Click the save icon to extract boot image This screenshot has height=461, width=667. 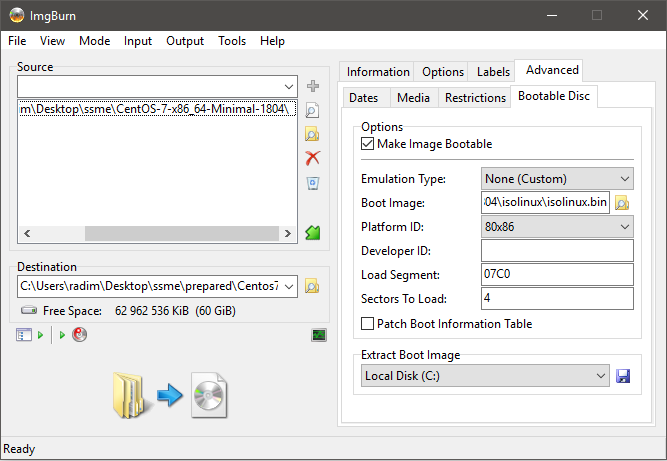pyautogui.click(x=623, y=376)
